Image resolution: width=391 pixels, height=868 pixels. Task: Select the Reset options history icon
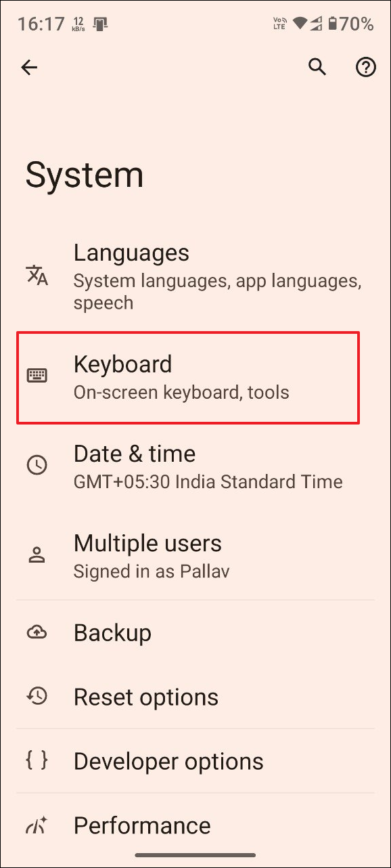point(37,696)
